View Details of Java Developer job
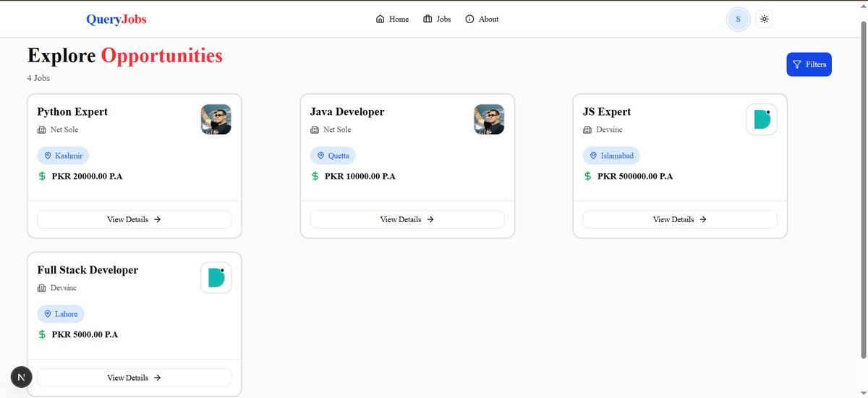Image resolution: width=868 pixels, height=398 pixels. (407, 219)
